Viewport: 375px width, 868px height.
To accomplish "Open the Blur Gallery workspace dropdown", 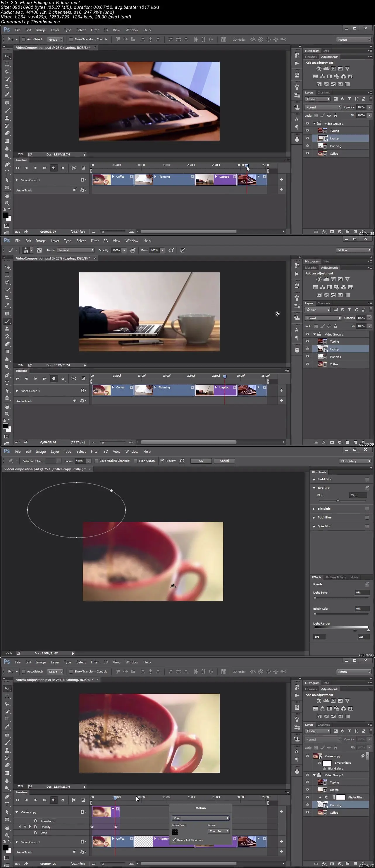I will tap(355, 461).
